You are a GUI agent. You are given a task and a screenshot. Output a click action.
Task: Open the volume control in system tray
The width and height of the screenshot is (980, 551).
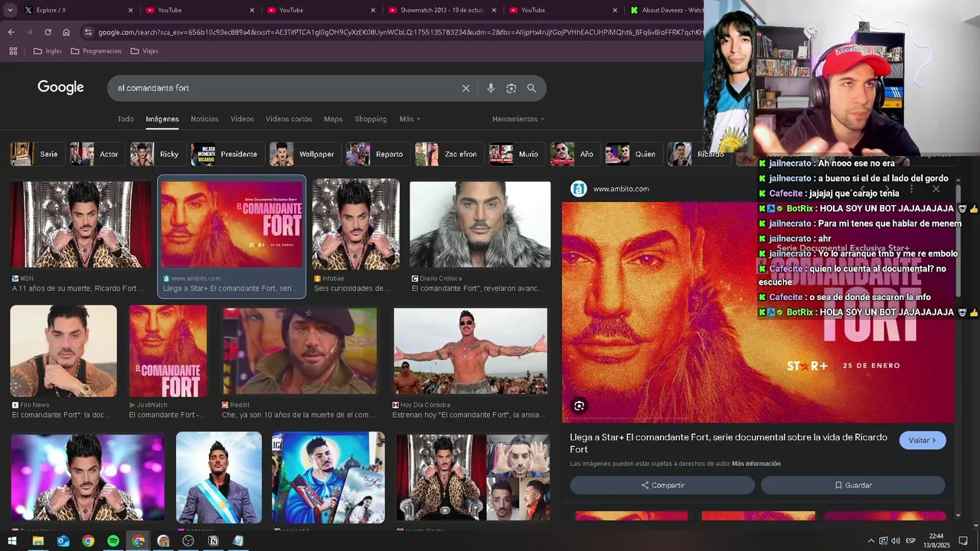click(896, 541)
